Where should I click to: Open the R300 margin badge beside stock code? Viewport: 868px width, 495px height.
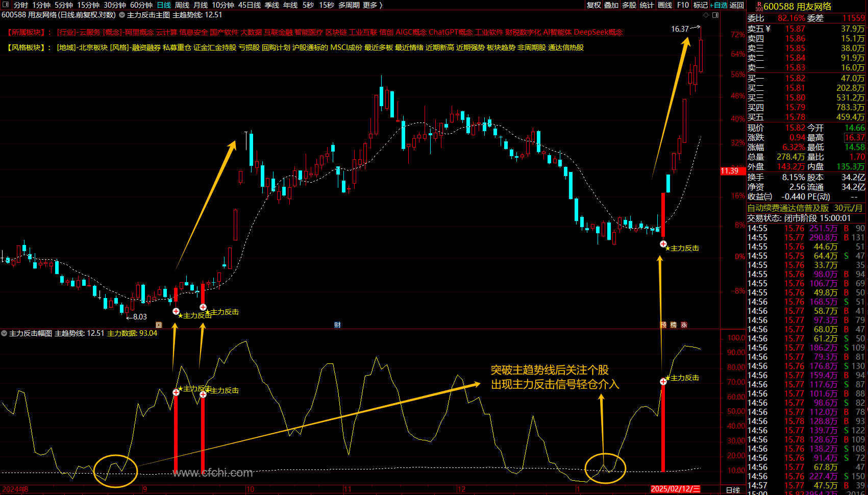759,7
